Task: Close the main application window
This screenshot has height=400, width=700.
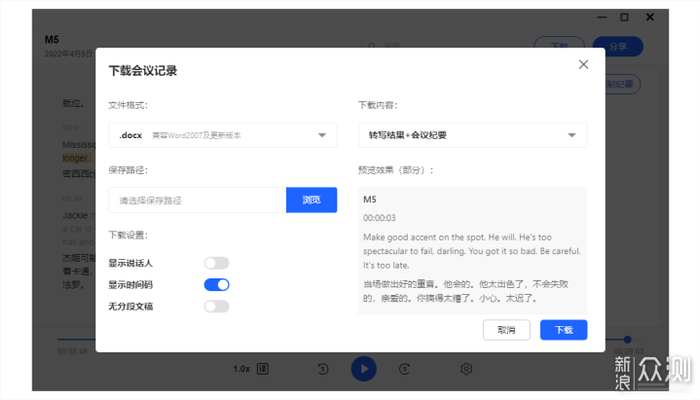Action: (x=650, y=17)
